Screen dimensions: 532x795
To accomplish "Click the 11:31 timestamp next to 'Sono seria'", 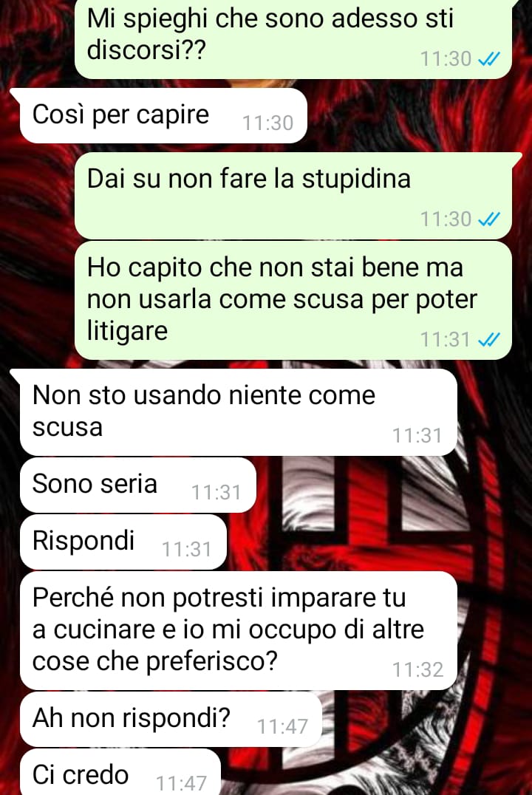I will pos(216,492).
